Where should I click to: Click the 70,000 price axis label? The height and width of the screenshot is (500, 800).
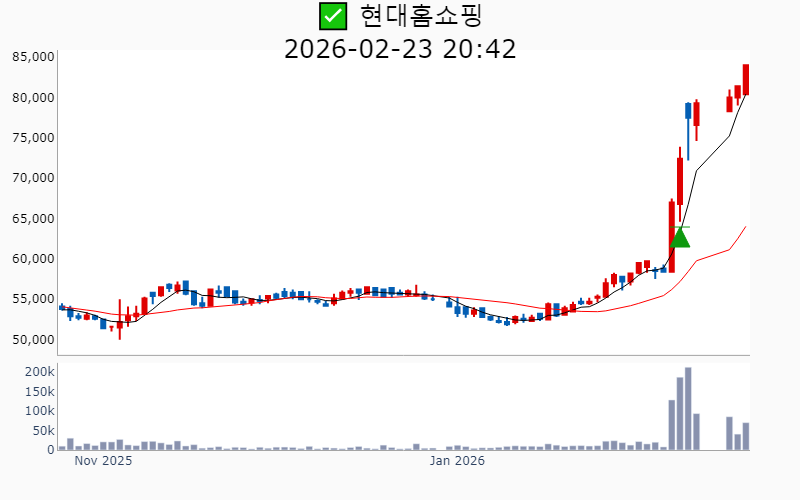point(32,178)
